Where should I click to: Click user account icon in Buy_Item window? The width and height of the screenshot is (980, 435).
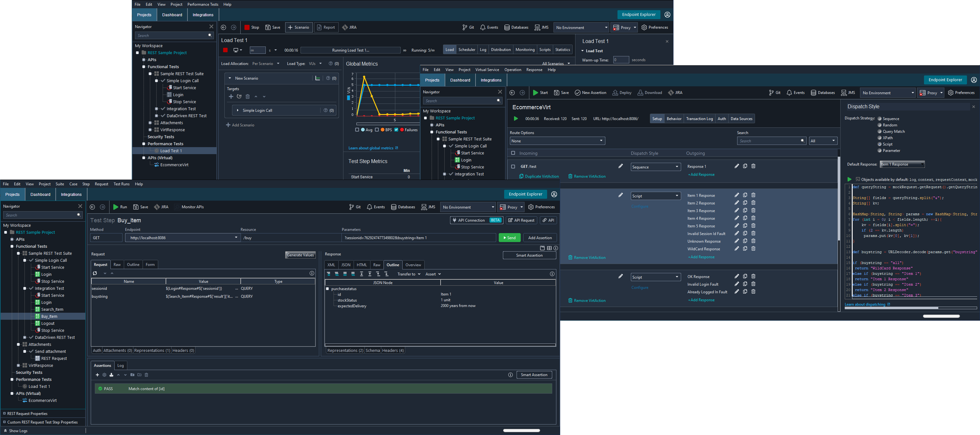(x=554, y=194)
